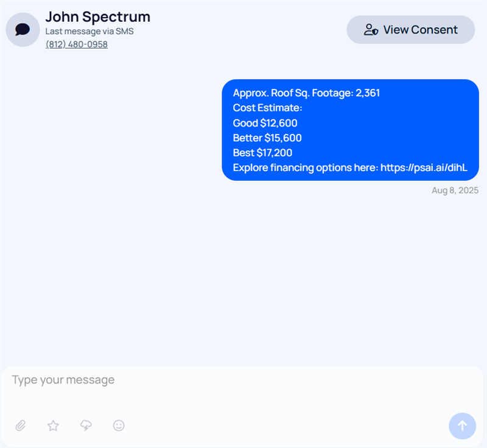Click the person-shield icon in View Consent
Image resolution: width=487 pixels, height=448 pixels.
(371, 30)
